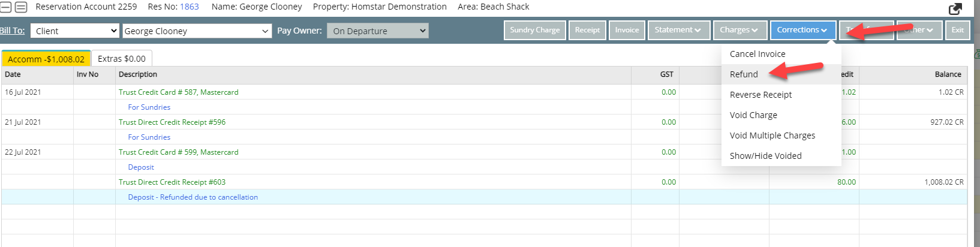Click the collapse minus icon at top left
The image size is (980, 247).
pyautogui.click(x=5, y=7)
